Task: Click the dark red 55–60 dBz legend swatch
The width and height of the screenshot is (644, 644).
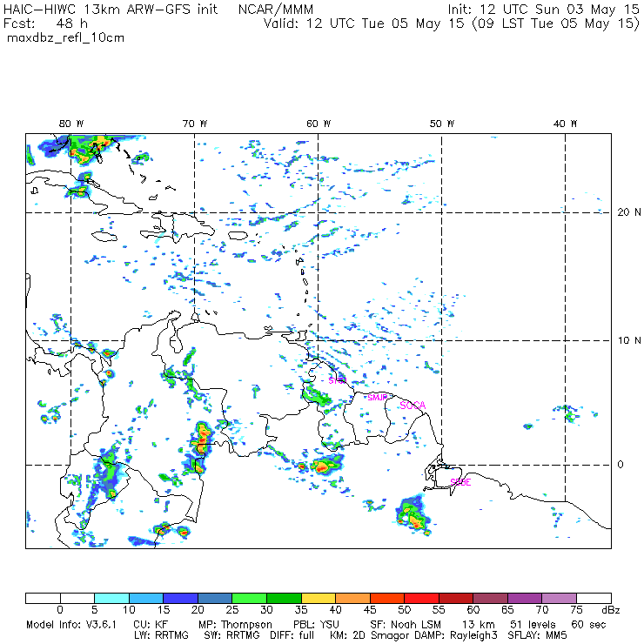Action: [456, 598]
